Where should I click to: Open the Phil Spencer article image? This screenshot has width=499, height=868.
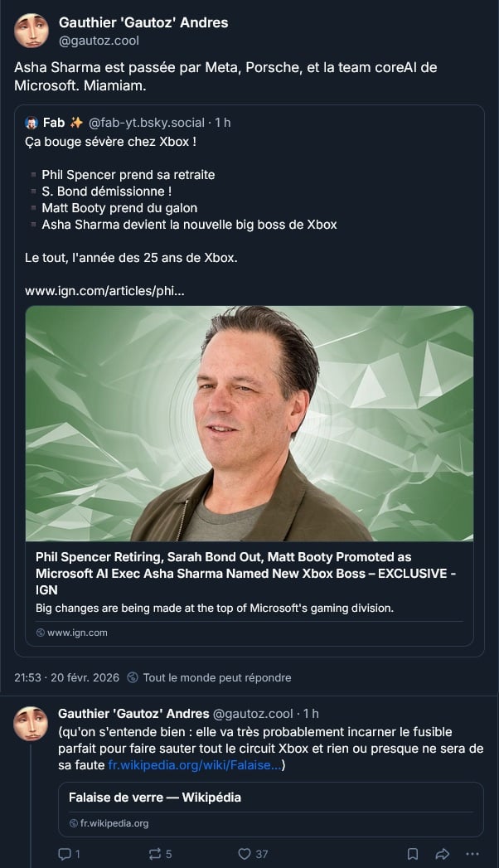point(249,424)
